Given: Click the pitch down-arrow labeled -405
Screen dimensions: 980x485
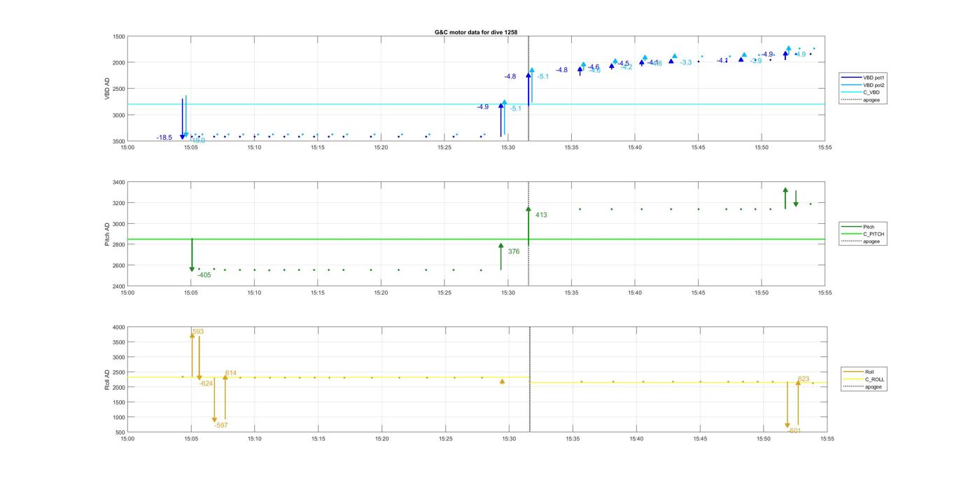Looking at the screenshot, I should [x=192, y=255].
